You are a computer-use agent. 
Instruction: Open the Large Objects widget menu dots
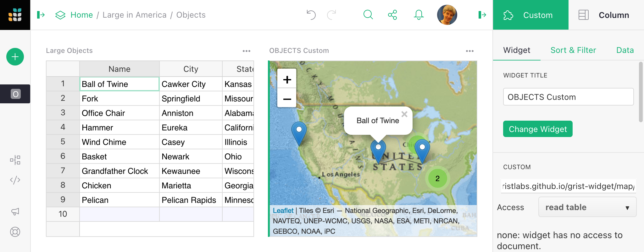[x=247, y=51]
